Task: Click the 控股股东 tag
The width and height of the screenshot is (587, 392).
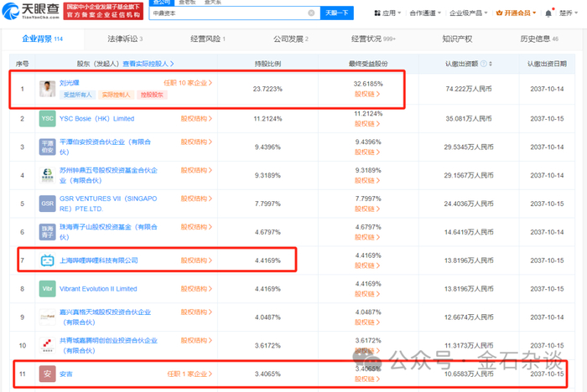Action: click(152, 95)
